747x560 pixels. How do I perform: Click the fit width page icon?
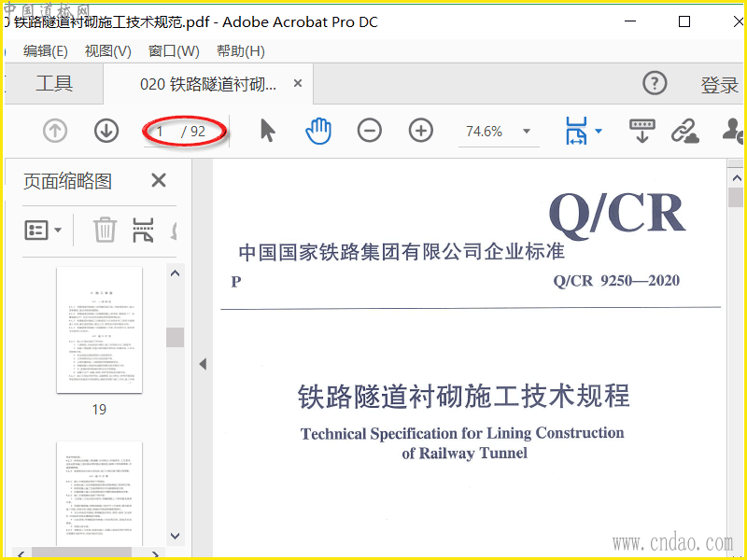[576, 131]
